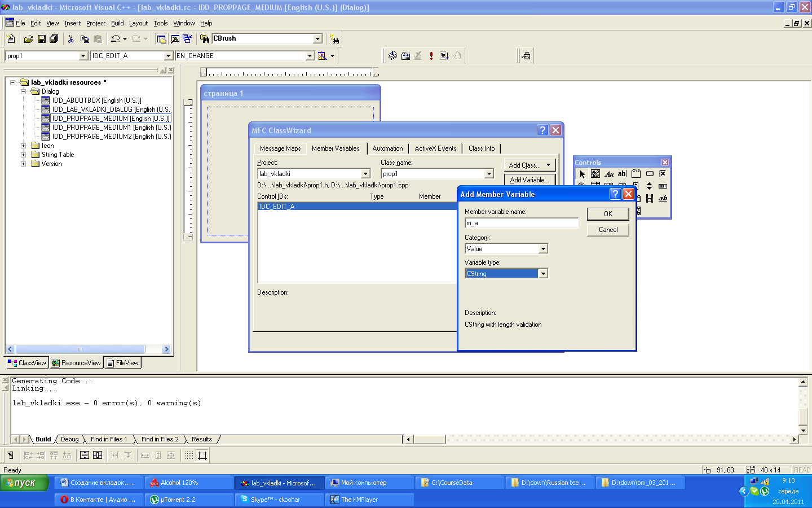Click the Add Class... button
The height and width of the screenshot is (508, 812).
point(529,165)
